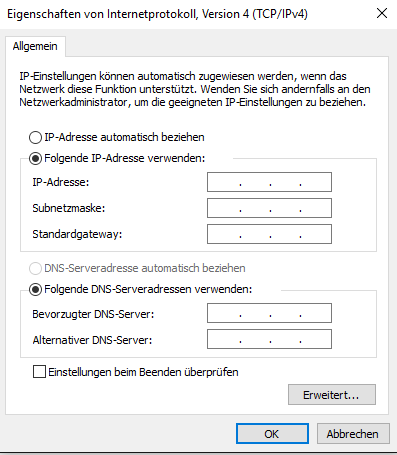Select the Allgemein tab
The image size is (397, 455).
click(x=35, y=46)
